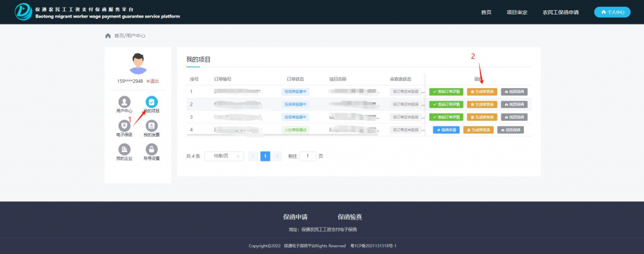
Task: Click 纸质保函 for row 3
Action: (x=514, y=118)
